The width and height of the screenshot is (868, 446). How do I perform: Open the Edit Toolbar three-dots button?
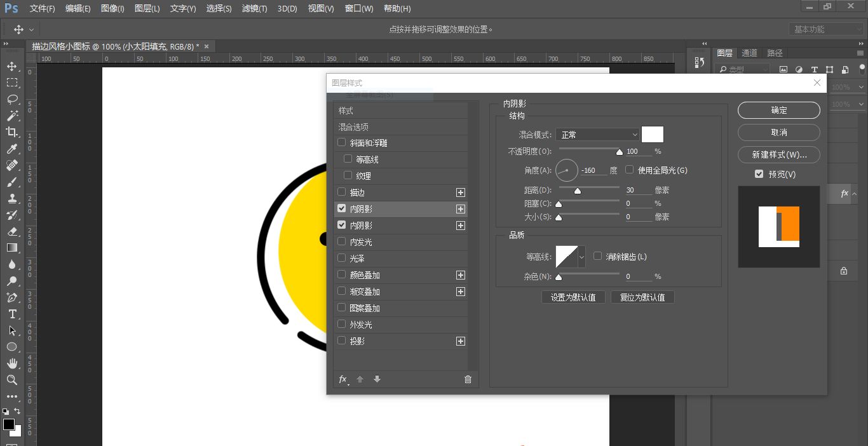[12, 396]
